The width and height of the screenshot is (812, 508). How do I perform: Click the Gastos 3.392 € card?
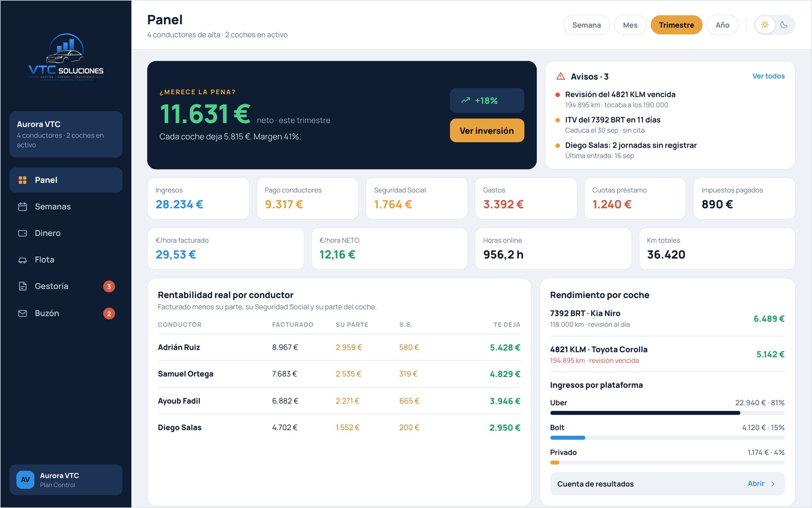tap(526, 198)
